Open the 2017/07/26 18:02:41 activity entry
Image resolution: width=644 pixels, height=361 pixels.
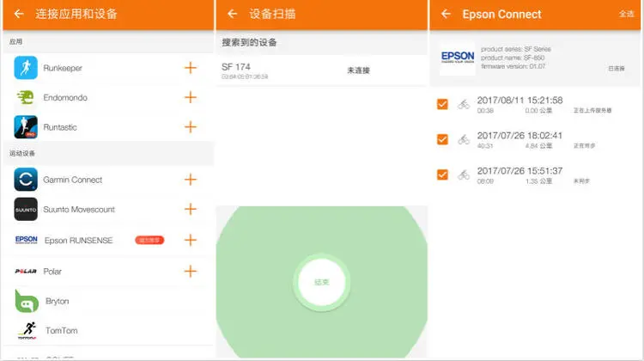535,140
